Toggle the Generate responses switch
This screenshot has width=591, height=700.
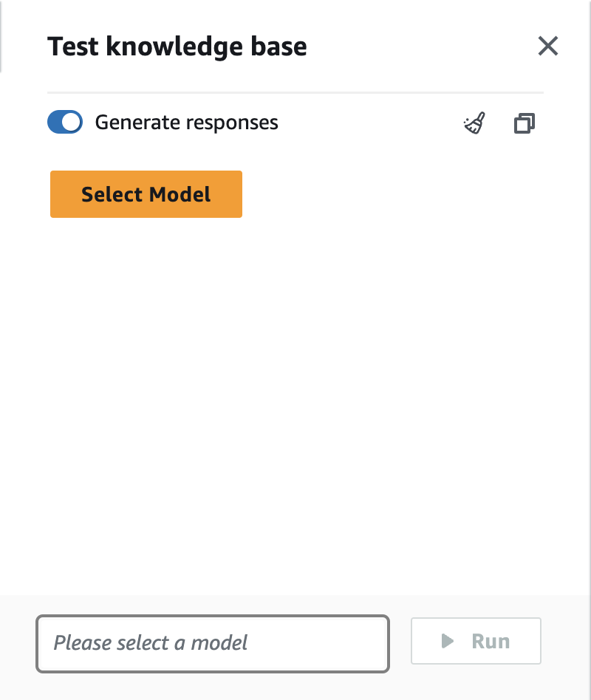click(x=65, y=123)
